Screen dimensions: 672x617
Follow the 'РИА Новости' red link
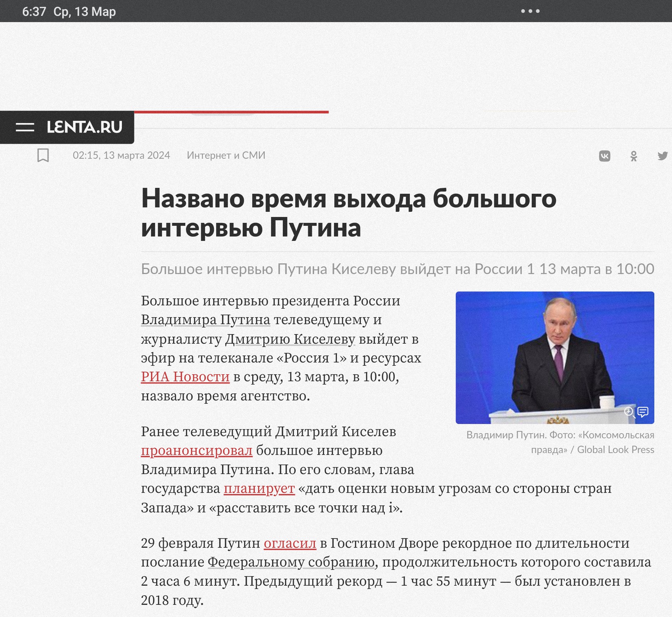coord(185,377)
